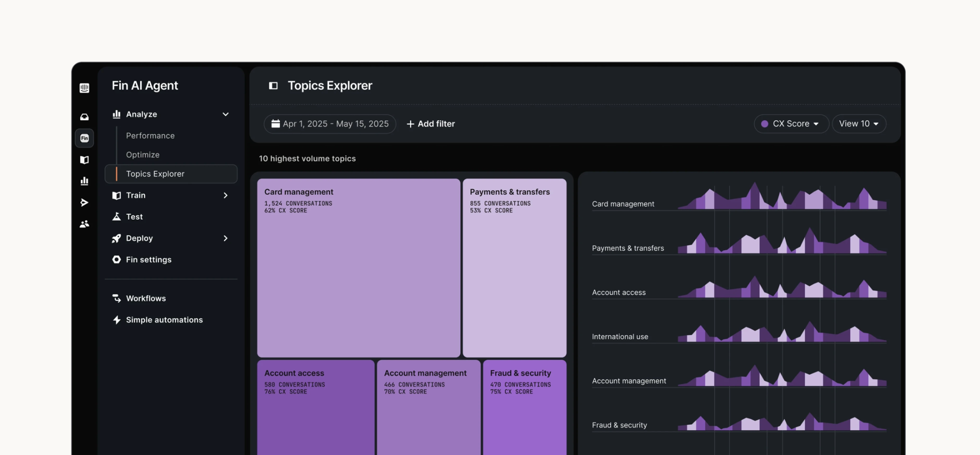Open the Reports bar chart rail icon
Image resolution: width=980 pixels, height=455 pixels.
[84, 181]
